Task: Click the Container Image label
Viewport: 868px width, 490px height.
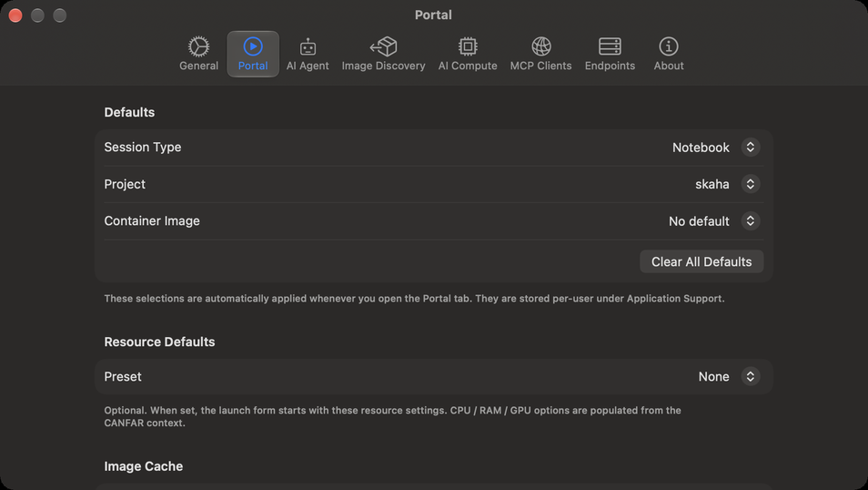Action: [152, 220]
